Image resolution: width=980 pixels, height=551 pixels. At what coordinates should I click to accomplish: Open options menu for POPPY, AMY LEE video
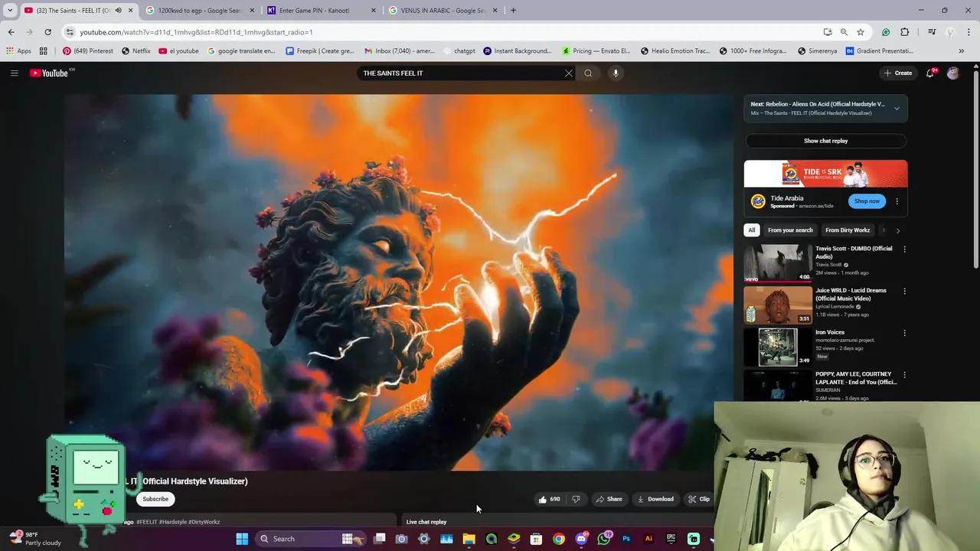click(904, 375)
